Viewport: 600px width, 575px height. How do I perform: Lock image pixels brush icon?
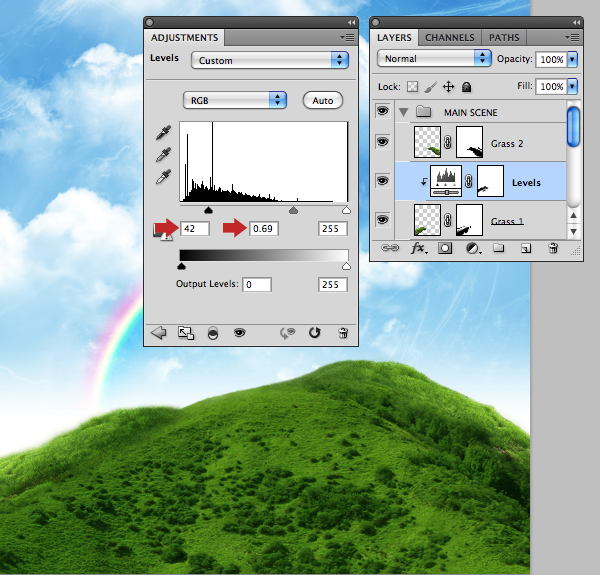[430, 87]
